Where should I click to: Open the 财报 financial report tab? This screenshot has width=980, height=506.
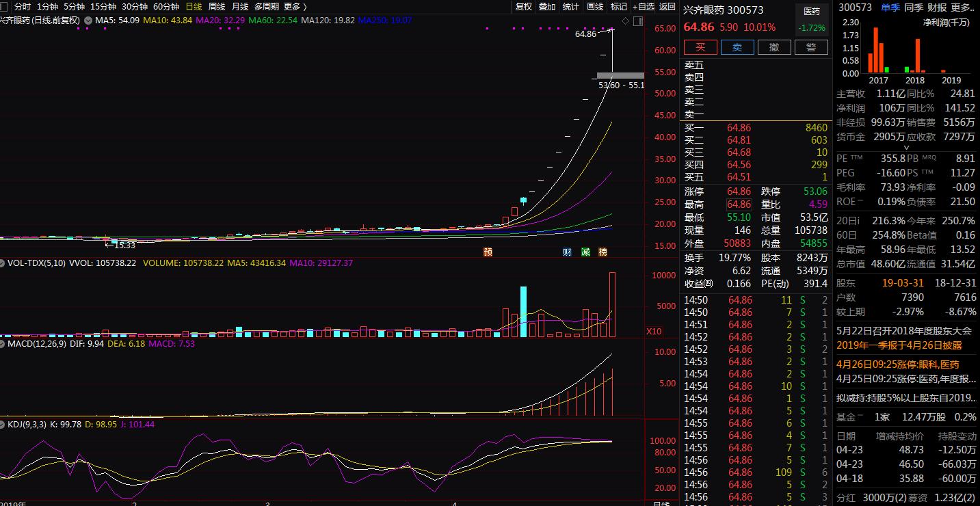[937, 8]
